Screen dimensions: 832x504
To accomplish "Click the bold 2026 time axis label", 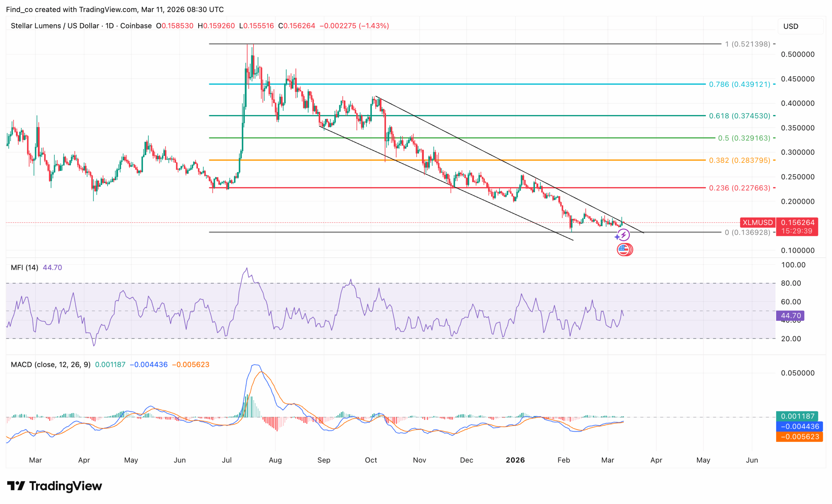I will tap(515, 460).
